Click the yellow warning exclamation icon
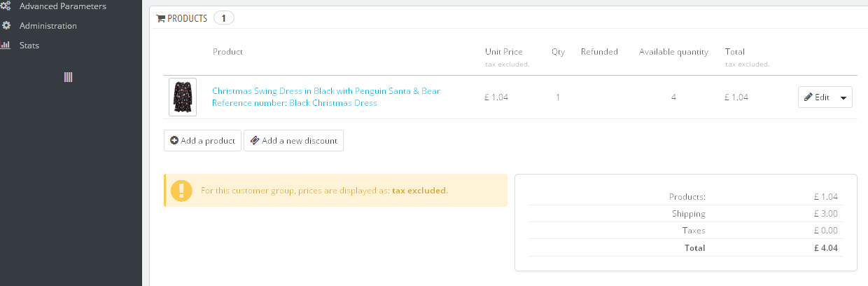 (181, 191)
